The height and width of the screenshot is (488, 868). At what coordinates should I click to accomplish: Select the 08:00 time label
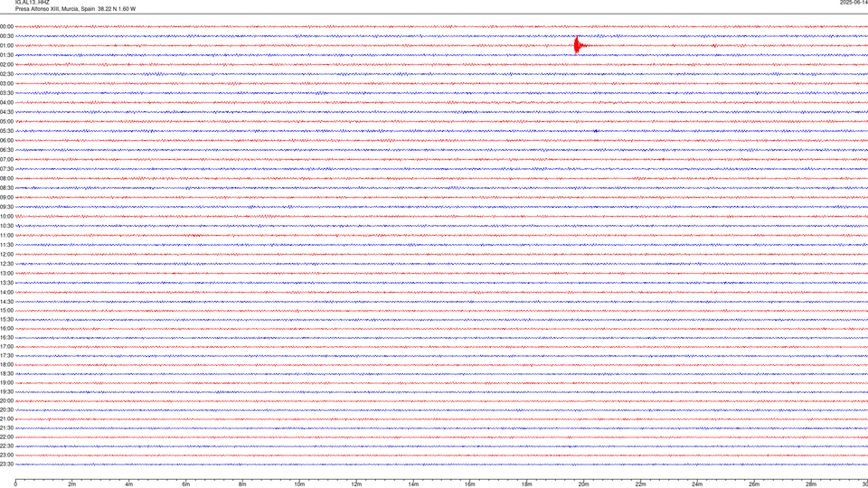coord(6,179)
